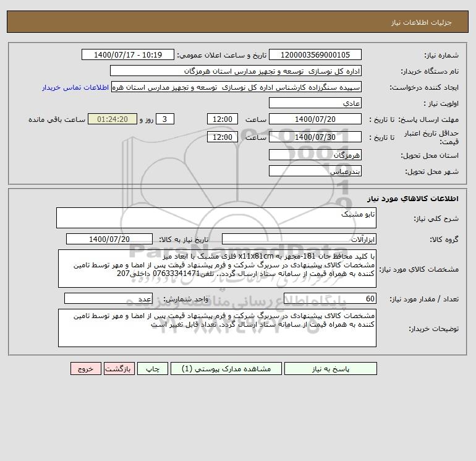The width and height of the screenshot is (476, 461).
Task: Click the بازگشت back button
Action: [x=119, y=369]
